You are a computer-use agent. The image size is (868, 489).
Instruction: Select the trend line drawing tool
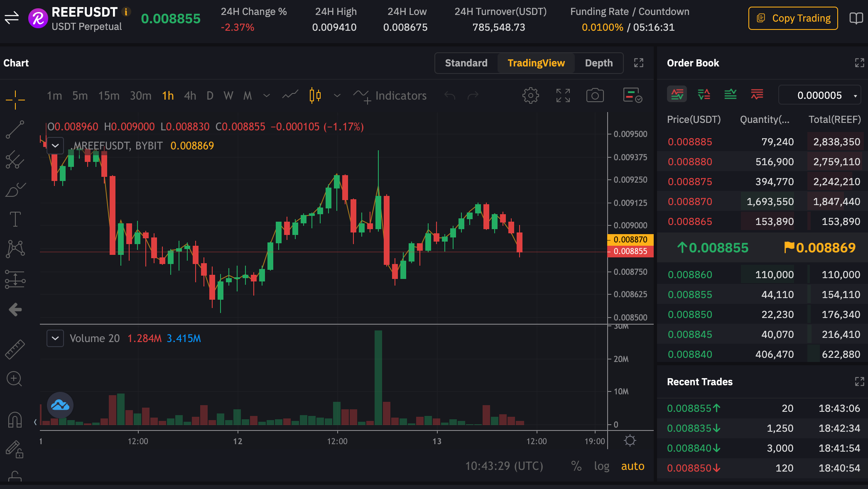pyautogui.click(x=15, y=130)
